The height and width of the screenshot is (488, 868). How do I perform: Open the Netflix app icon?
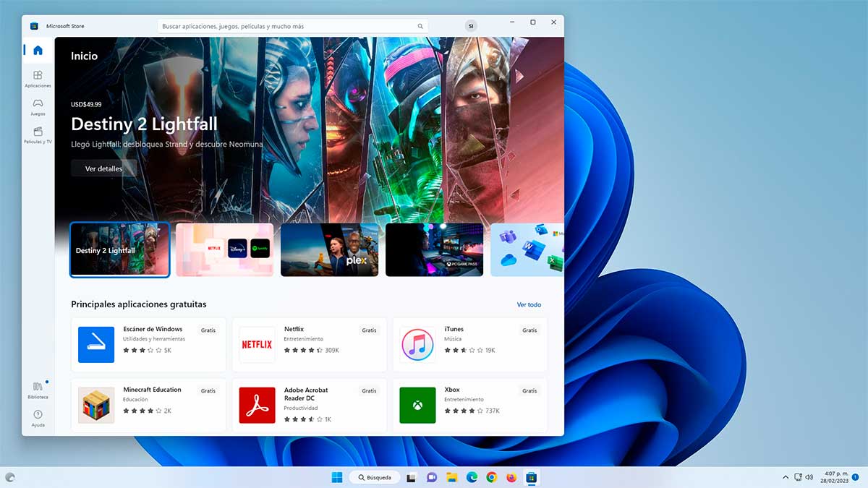coord(257,345)
